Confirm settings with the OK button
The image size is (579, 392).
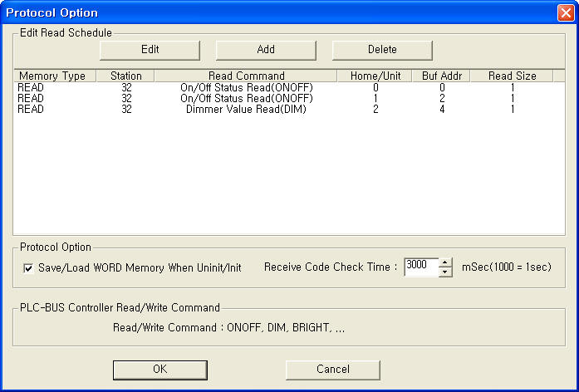point(160,369)
